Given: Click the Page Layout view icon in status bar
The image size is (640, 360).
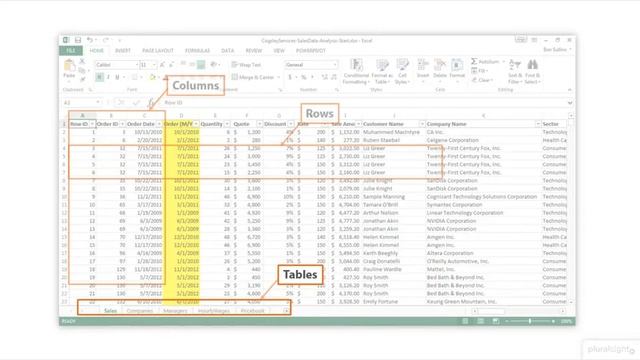Looking at the screenshot, I should tap(480, 321).
